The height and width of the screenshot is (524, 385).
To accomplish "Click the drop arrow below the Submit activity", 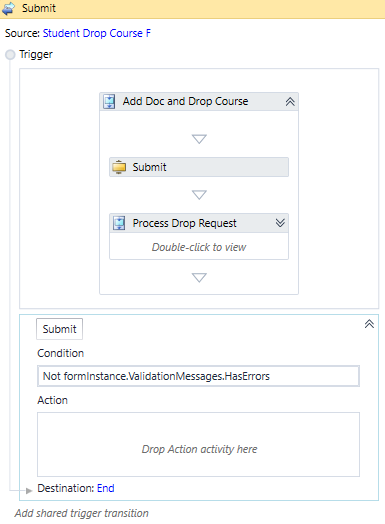I will pos(199,194).
